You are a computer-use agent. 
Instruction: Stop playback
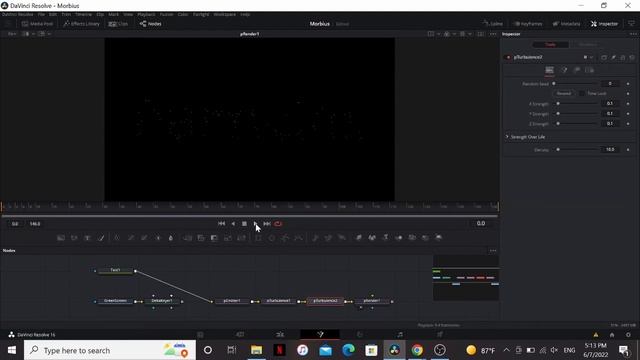tap(244, 224)
